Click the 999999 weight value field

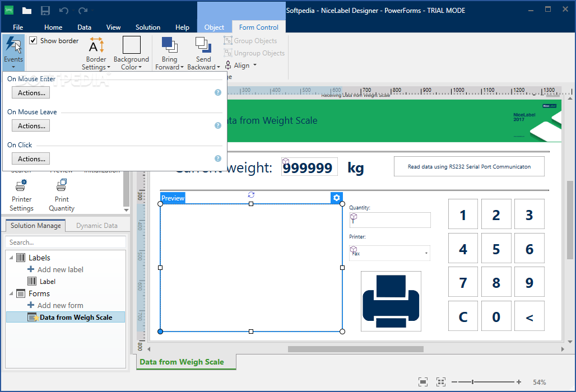309,167
